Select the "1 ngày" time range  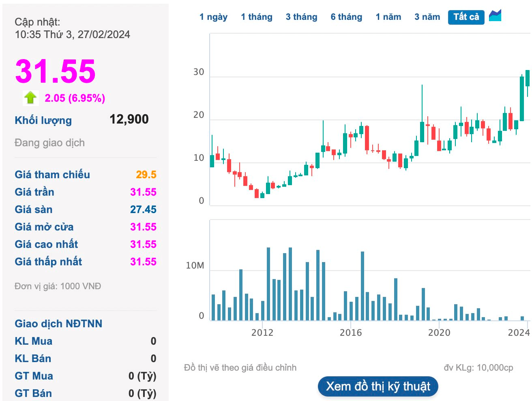pos(214,17)
